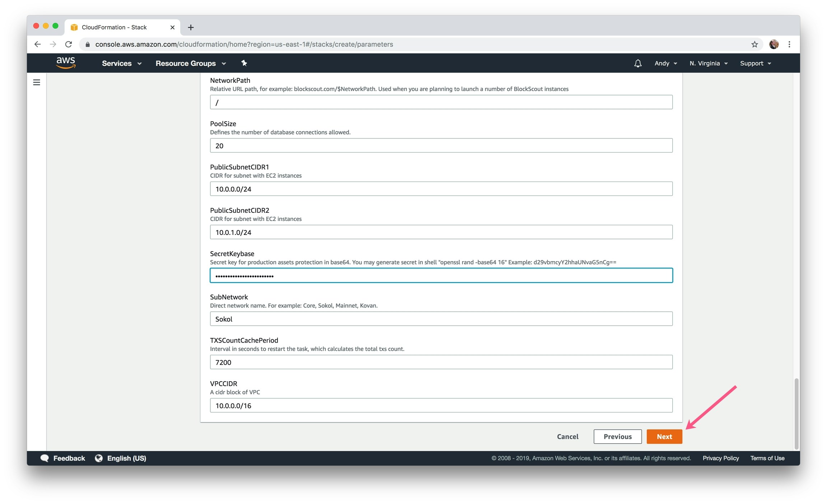This screenshot has height=504, width=827.
Task: Open the Terms of Use link
Action: 767,458
